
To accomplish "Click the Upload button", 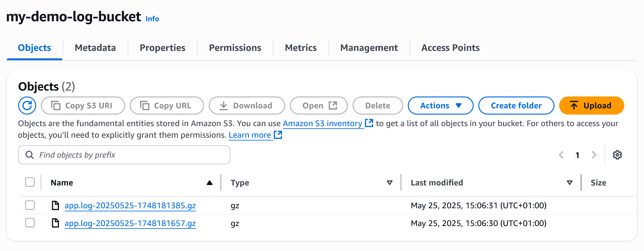I will click(x=591, y=106).
